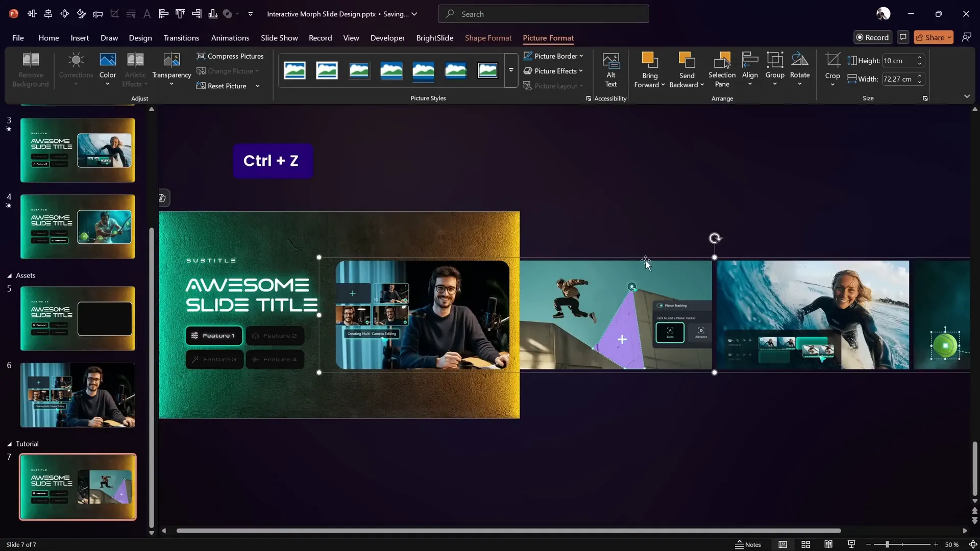Viewport: 980px width, 551px height.
Task: Open Send Backward dropdown arrow
Action: pos(702,85)
